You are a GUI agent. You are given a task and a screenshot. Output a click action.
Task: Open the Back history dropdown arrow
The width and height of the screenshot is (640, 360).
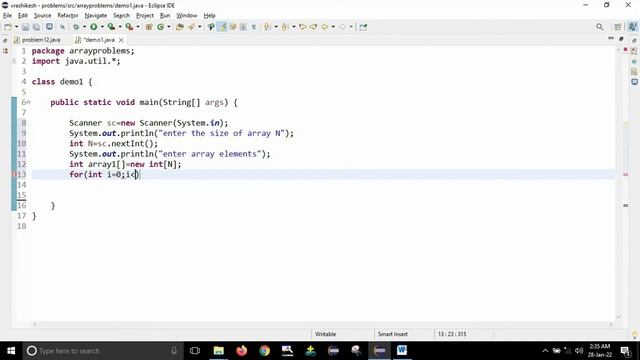(x=333, y=27)
